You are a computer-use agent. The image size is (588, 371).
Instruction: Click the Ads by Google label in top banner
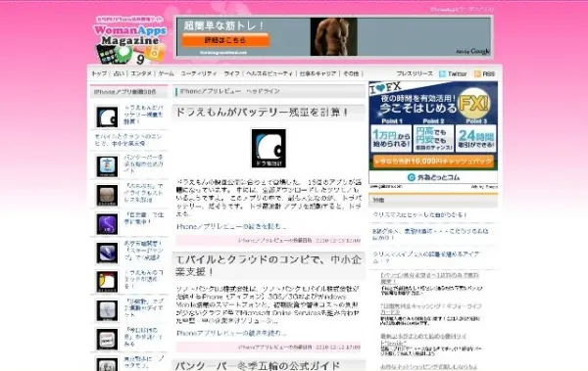click(472, 51)
